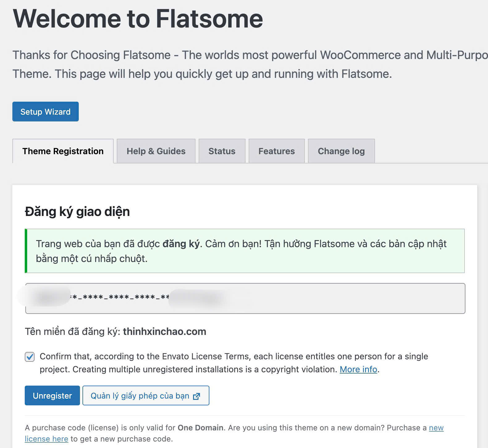
Task: Click the registered domain thinhxinchao.com text
Action: [x=164, y=332]
